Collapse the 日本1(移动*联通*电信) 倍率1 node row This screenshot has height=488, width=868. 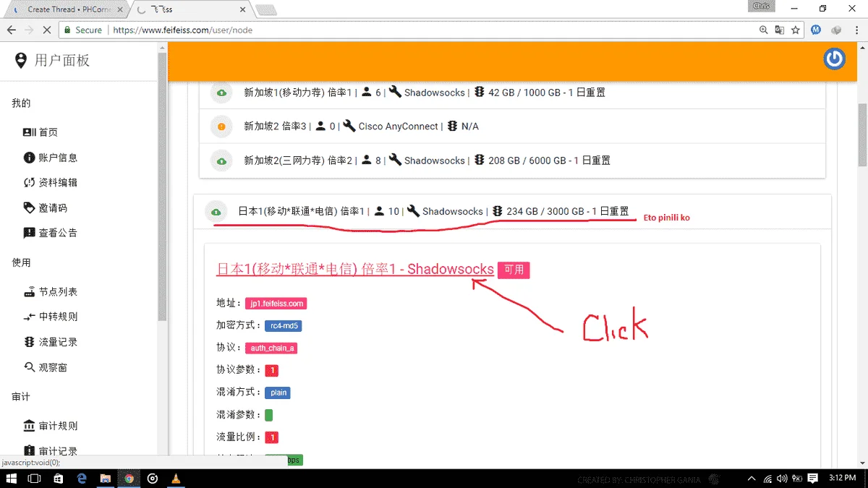(x=512, y=212)
